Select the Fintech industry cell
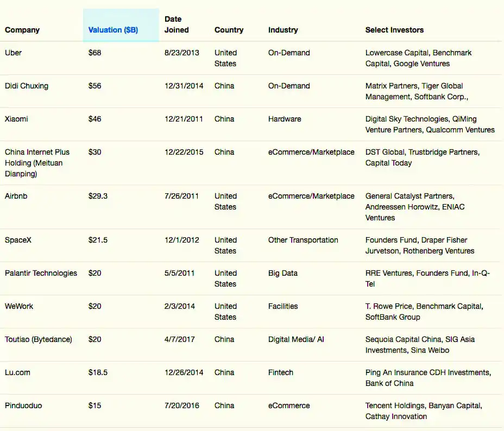Viewport: 504px width, 431px height. click(x=281, y=372)
